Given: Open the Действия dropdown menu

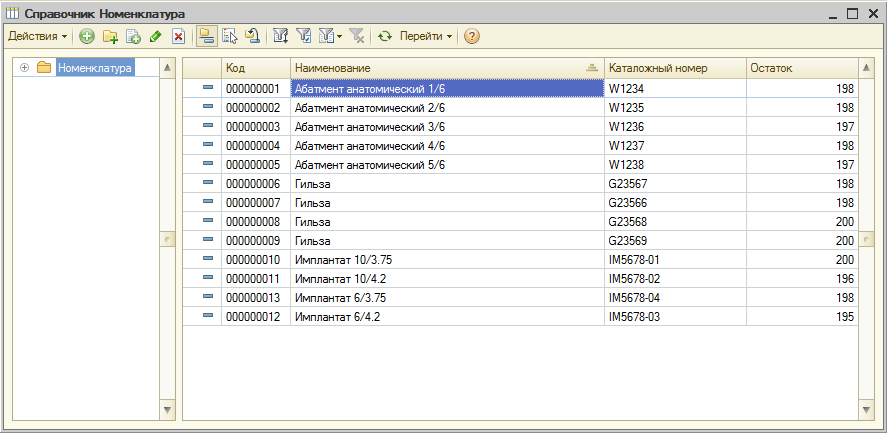Looking at the screenshot, I should pyautogui.click(x=38, y=36).
